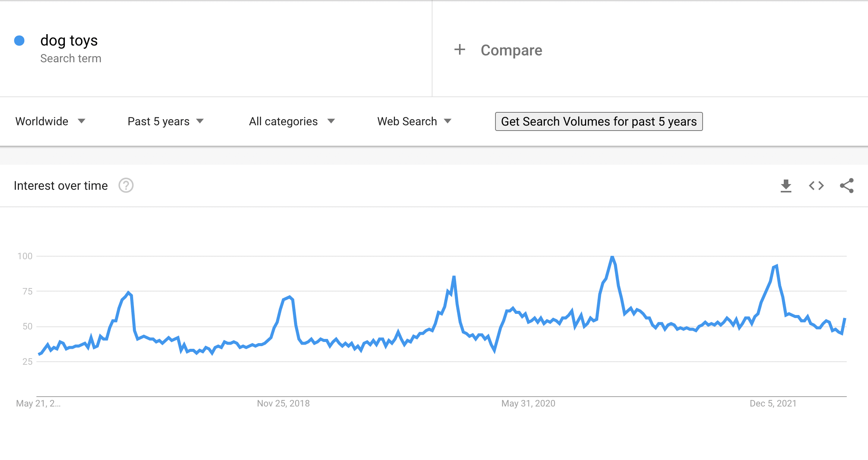Select the Dec 5, 2021 axis label
Screen dimensions: 868x460
[773, 403]
